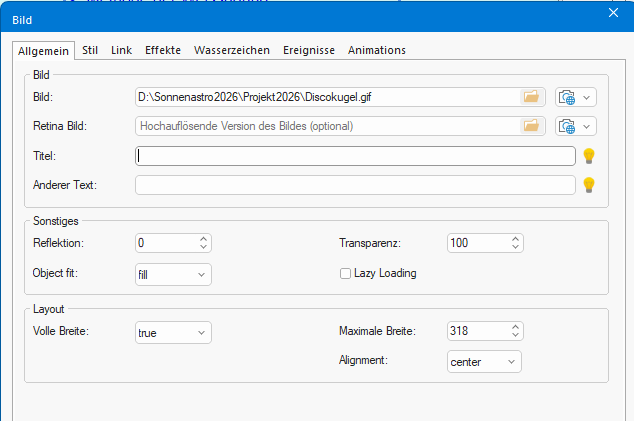Select the Animations tab
634x421 pixels.
point(377,50)
